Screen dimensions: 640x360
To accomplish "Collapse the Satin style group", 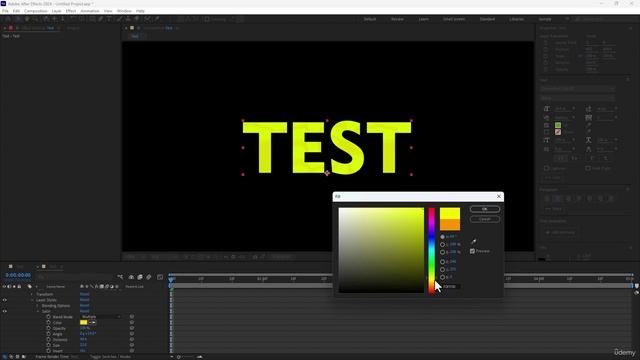I will tap(38, 311).
